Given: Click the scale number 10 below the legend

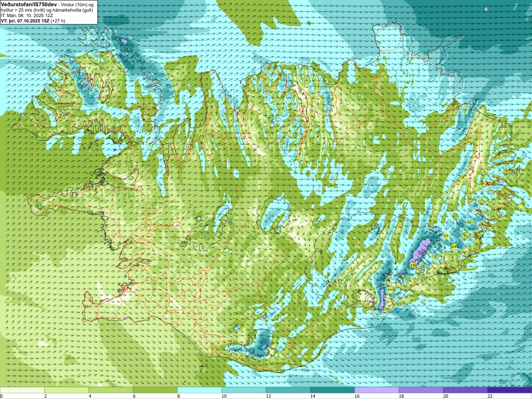Looking at the screenshot, I should click(x=224, y=396).
